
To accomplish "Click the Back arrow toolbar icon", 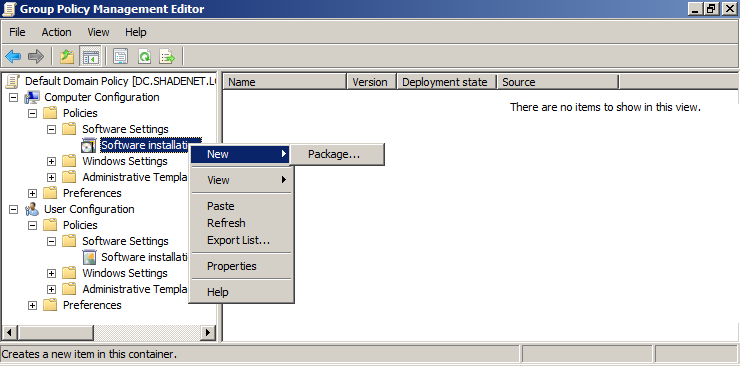I will [x=13, y=57].
